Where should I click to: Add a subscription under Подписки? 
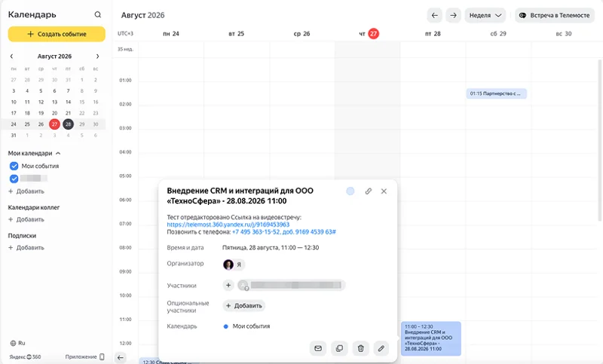pyautogui.click(x=26, y=247)
